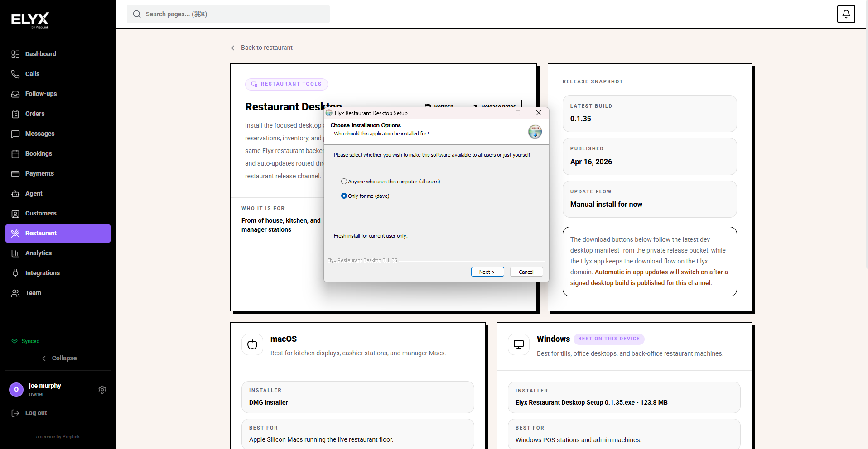Click Elyx Restaurant Desktop Setup 0.1.35.exe row

click(624, 397)
